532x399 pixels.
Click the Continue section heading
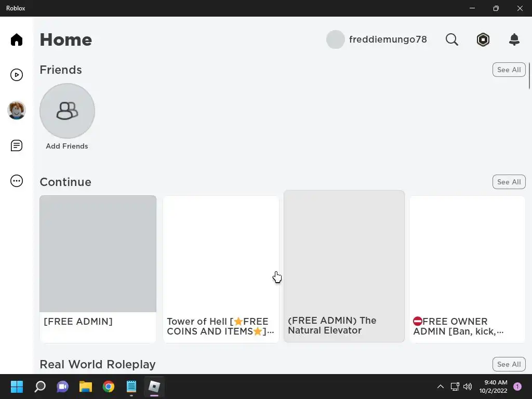pyautogui.click(x=65, y=182)
